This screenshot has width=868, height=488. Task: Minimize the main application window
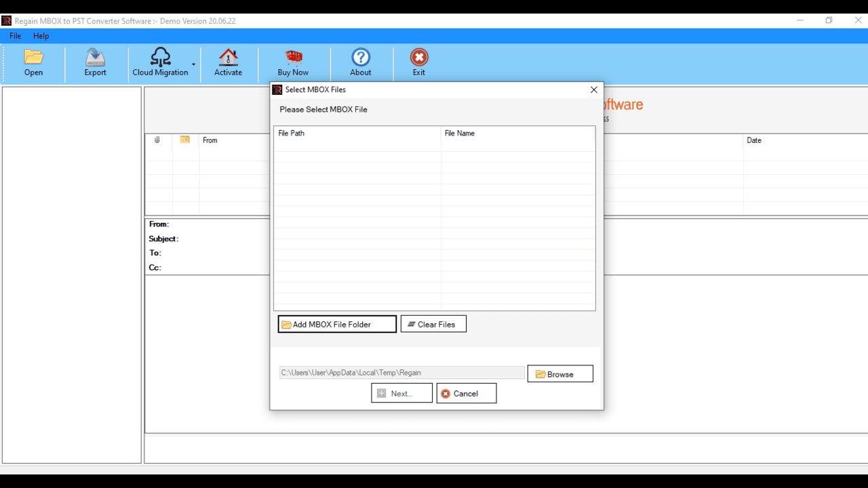pyautogui.click(x=800, y=20)
